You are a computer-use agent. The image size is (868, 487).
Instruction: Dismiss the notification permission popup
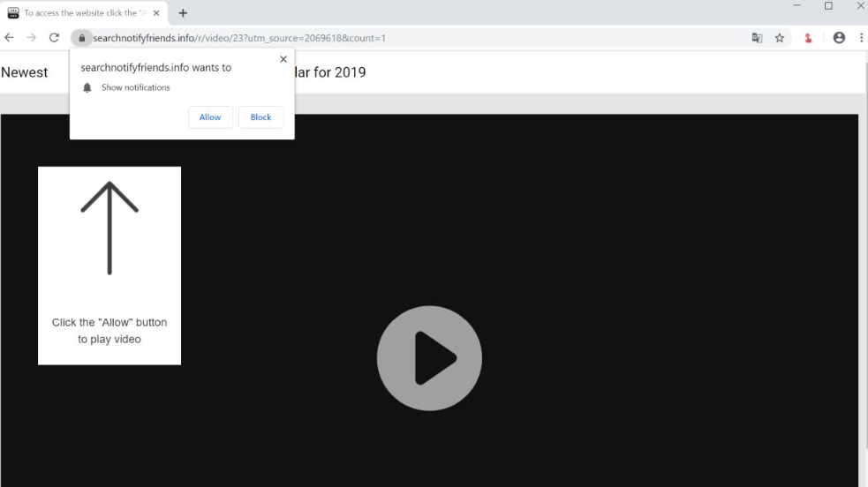pos(283,59)
